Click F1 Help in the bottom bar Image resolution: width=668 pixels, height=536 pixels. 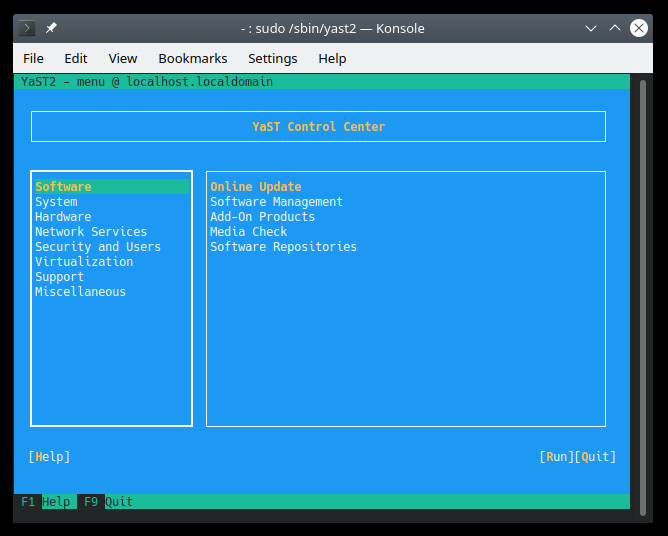[46, 501]
